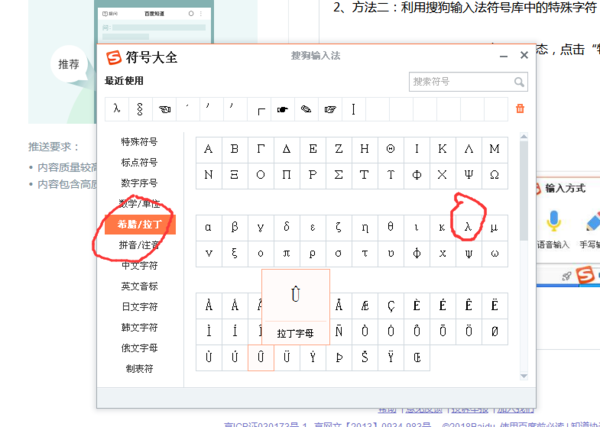Click scrollbar up arrow in symbol panel

(523, 137)
